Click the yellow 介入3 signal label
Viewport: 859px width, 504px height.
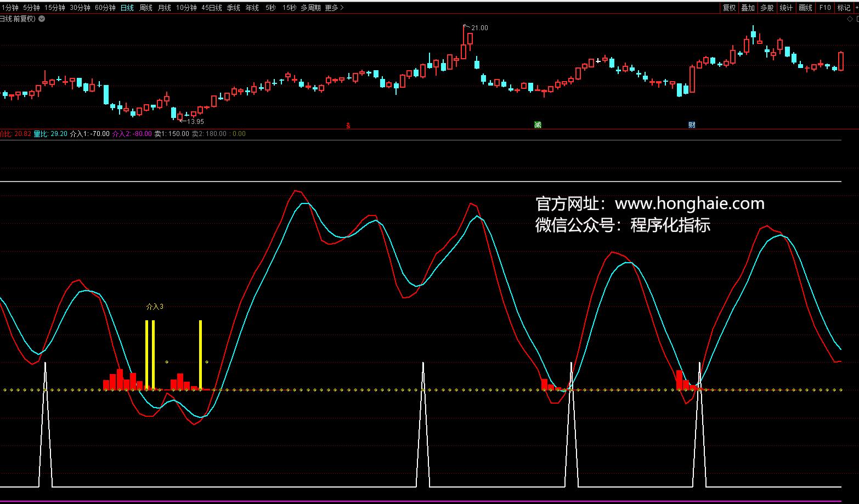point(155,307)
